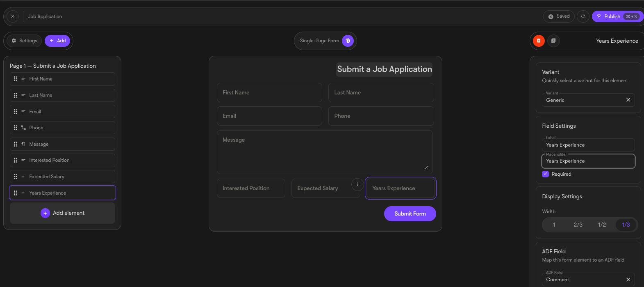Duplicate the Years Experience element

tap(553, 41)
